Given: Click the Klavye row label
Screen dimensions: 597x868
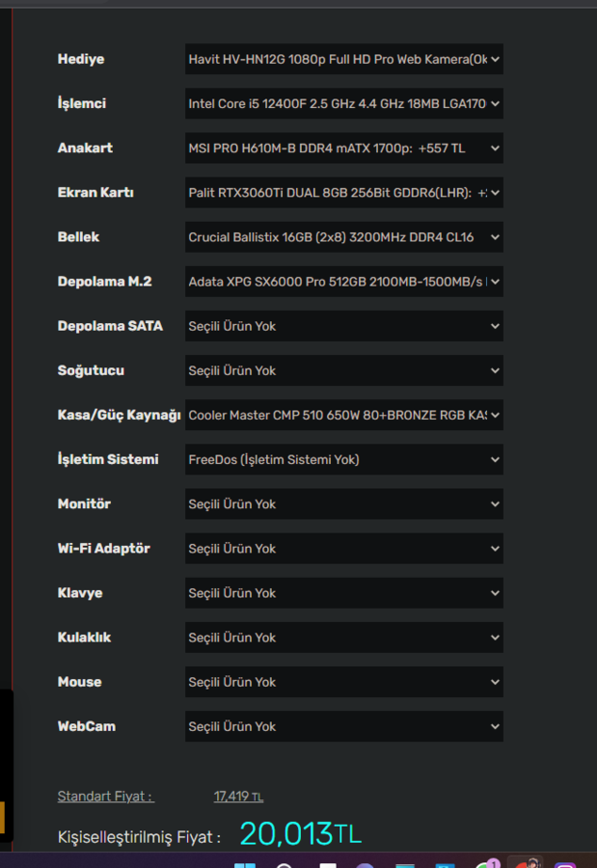Looking at the screenshot, I should (x=80, y=593).
